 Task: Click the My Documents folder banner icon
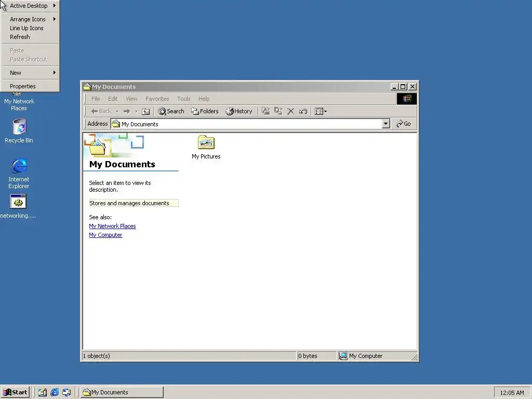(97, 147)
